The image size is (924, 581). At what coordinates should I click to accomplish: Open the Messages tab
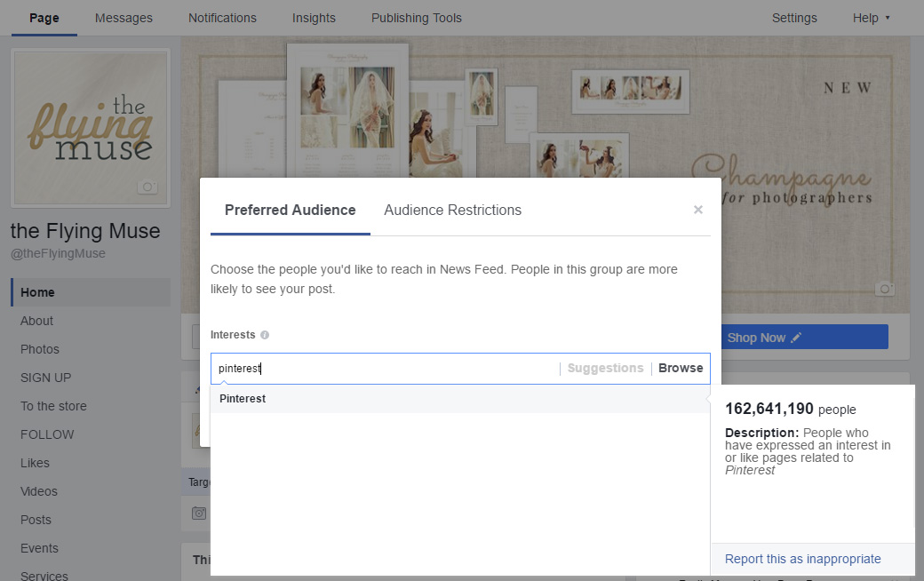(123, 19)
